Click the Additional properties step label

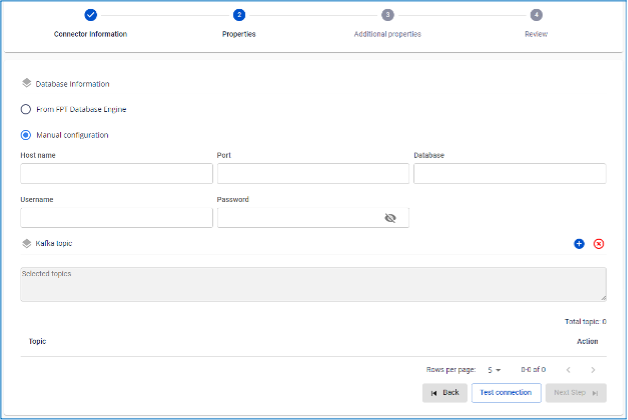tap(387, 34)
